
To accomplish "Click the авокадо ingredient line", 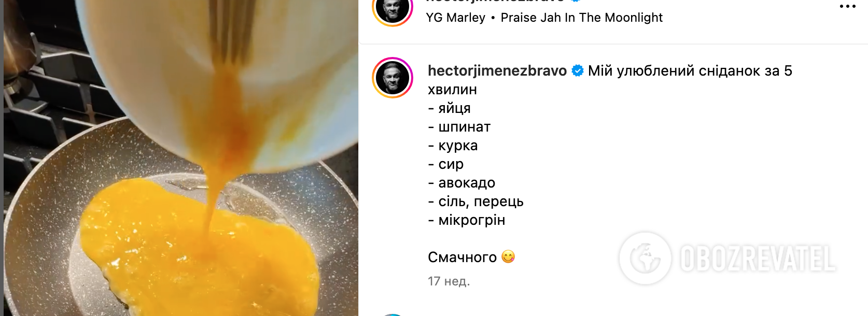I will tap(461, 183).
